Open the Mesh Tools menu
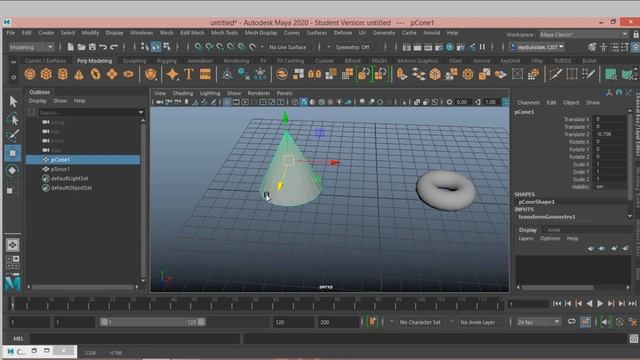Image resolution: width=640 pixels, height=360 pixels. 224,33
